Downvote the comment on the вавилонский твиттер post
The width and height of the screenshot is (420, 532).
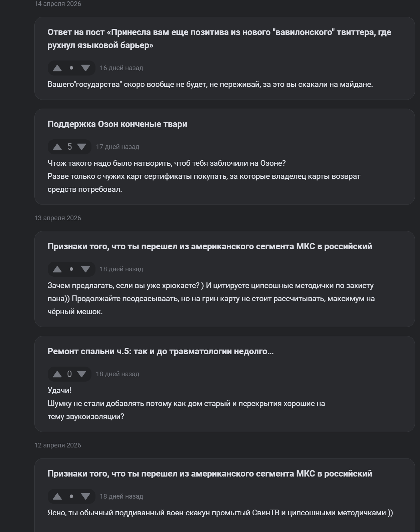85,68
